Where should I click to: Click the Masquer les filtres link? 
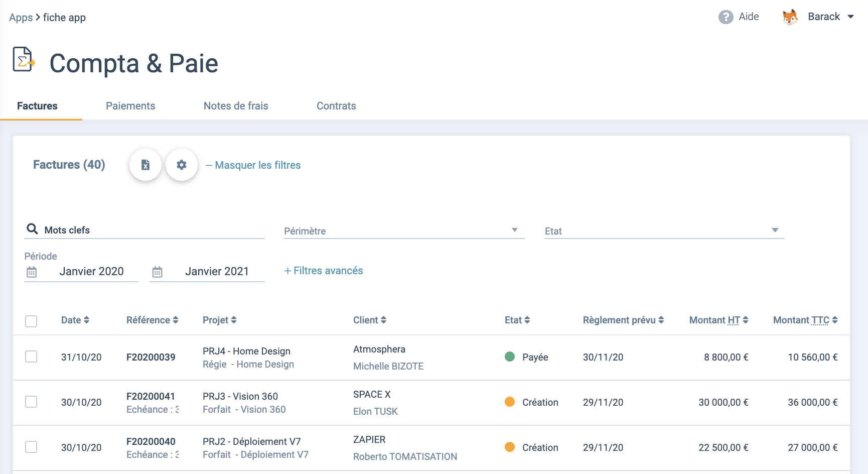[x=253, y=165]
